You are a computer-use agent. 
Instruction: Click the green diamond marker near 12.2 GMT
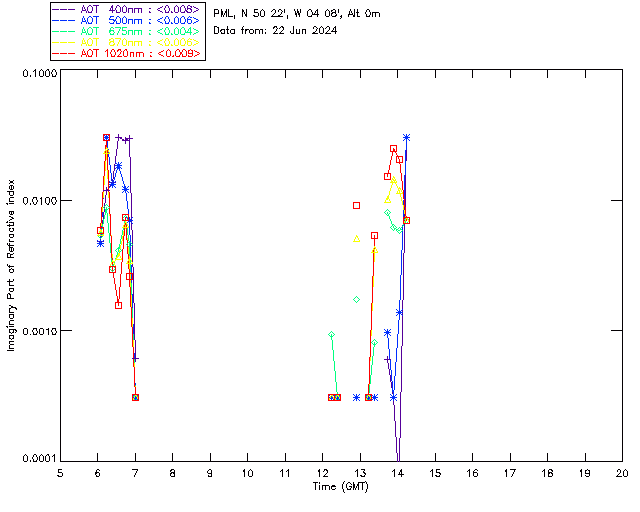(x=331, y=335)
